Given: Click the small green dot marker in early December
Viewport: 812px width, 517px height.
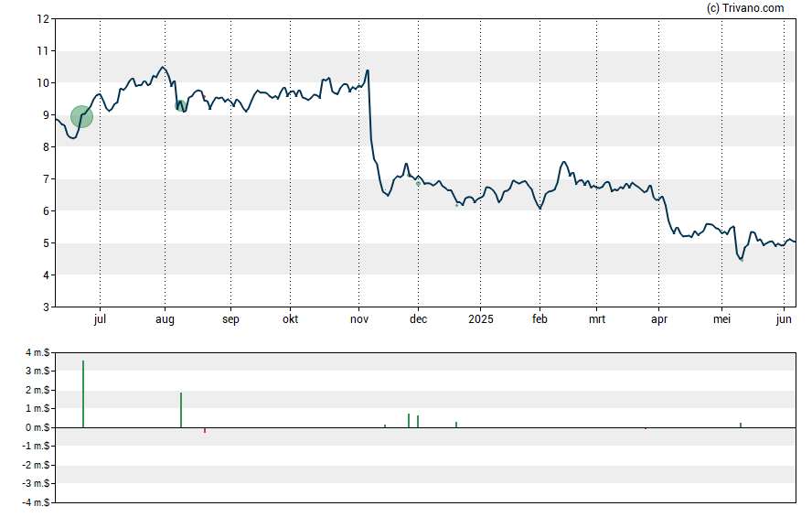Looking at the screenshot, I should pos(419,183).
